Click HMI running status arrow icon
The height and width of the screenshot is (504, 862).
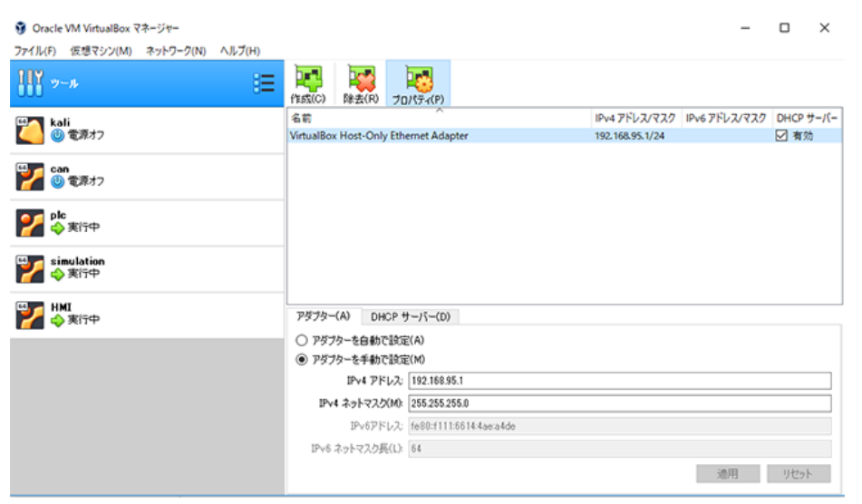click(x=58, y=320)
